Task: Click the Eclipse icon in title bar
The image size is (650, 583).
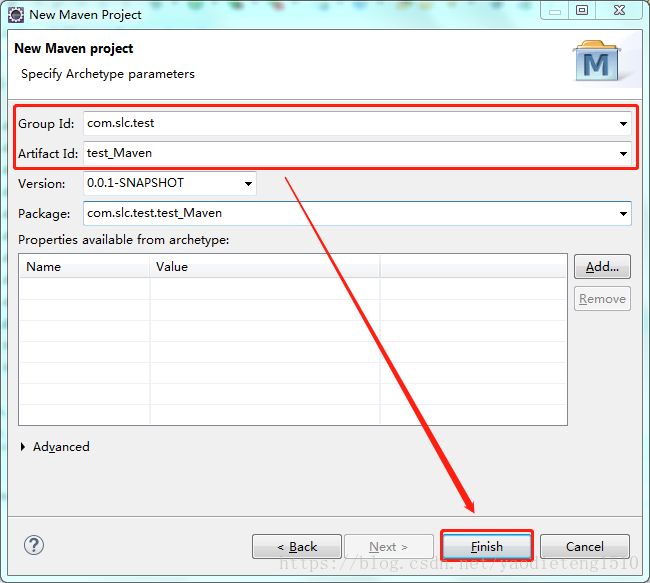Action: pos(16,15)
